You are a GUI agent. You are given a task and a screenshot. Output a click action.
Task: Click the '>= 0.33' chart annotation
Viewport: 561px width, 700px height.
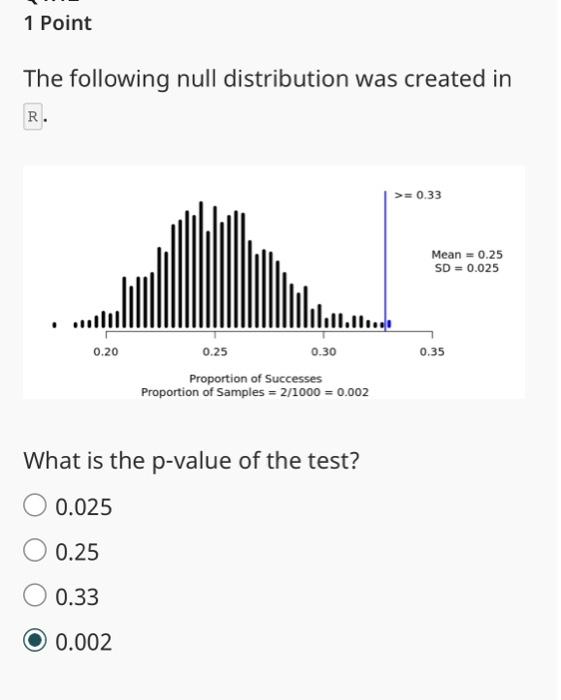coord(418,195)
